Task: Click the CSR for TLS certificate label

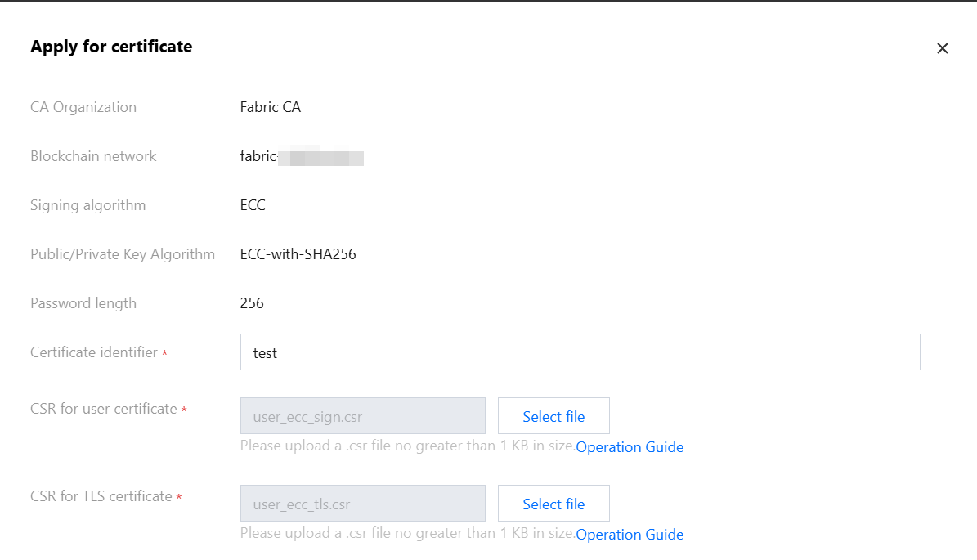Action: coord(101,496)
